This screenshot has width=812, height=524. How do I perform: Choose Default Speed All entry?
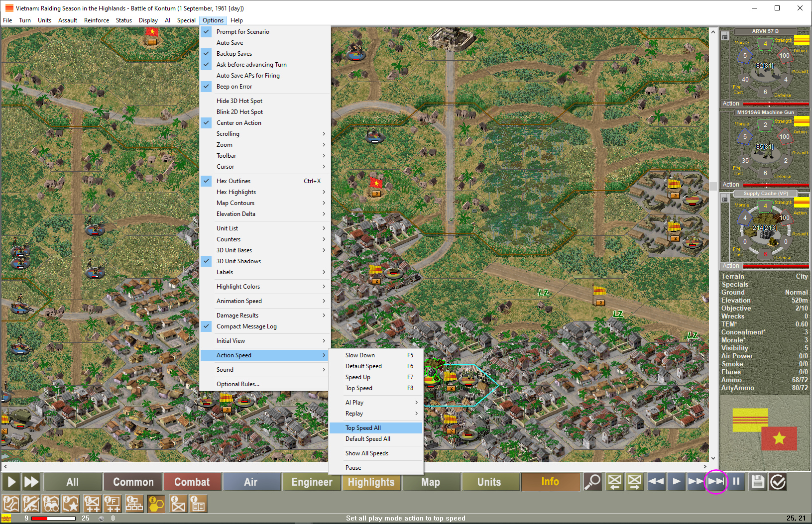click(x=376, y=439)
